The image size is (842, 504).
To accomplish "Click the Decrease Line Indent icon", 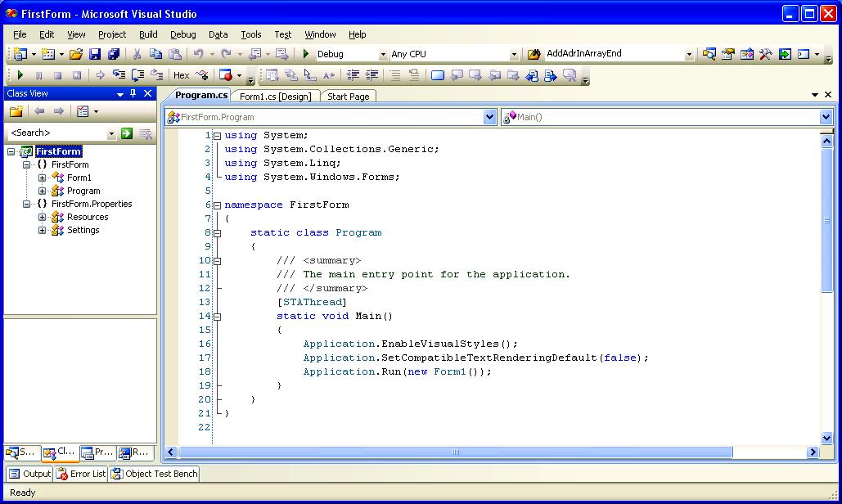I will pyautogui.click(x=353, y=75).
